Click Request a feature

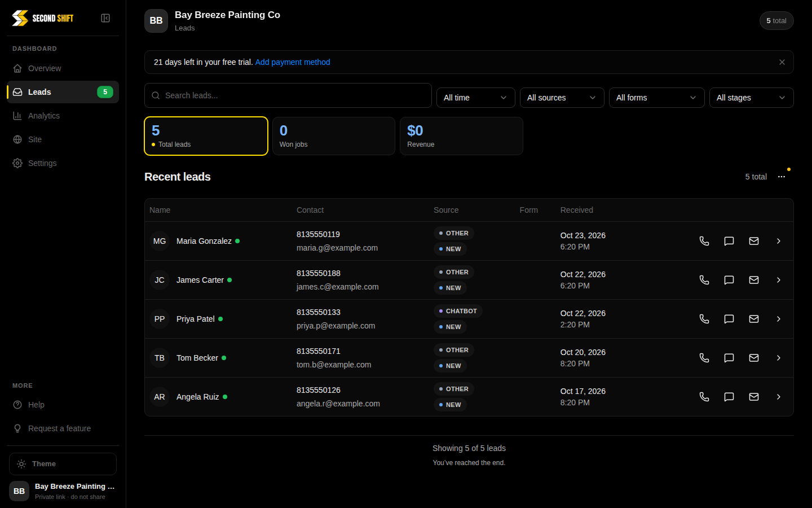[63, 428]
